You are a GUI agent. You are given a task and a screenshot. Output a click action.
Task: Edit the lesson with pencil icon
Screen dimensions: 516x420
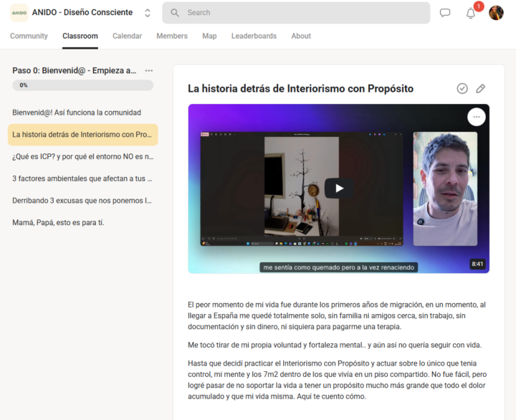[480, 89]
